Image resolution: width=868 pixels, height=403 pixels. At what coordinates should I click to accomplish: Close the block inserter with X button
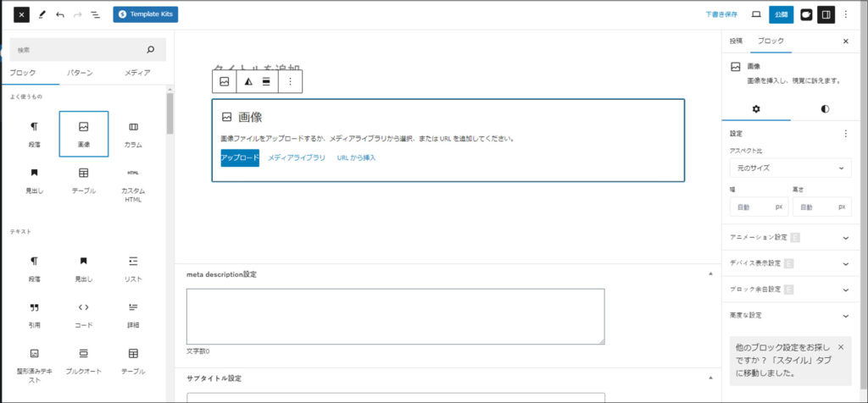pos(21,14)
